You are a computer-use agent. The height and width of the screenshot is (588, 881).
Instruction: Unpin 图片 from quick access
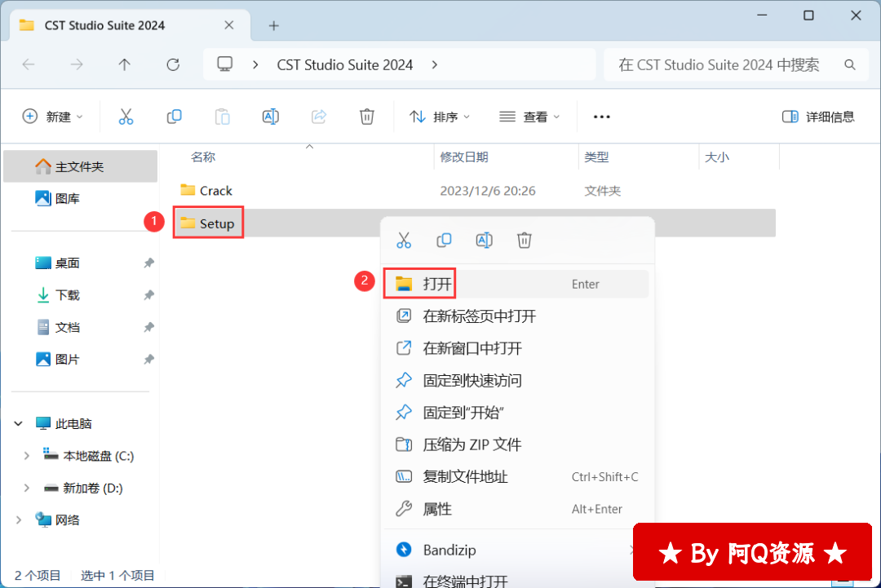tap(148, 359)
